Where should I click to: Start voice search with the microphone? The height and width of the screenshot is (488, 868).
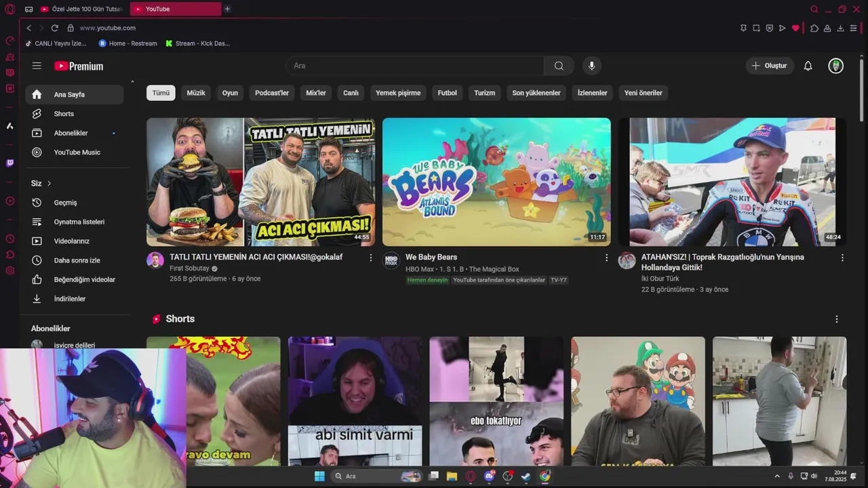point(591,66)
